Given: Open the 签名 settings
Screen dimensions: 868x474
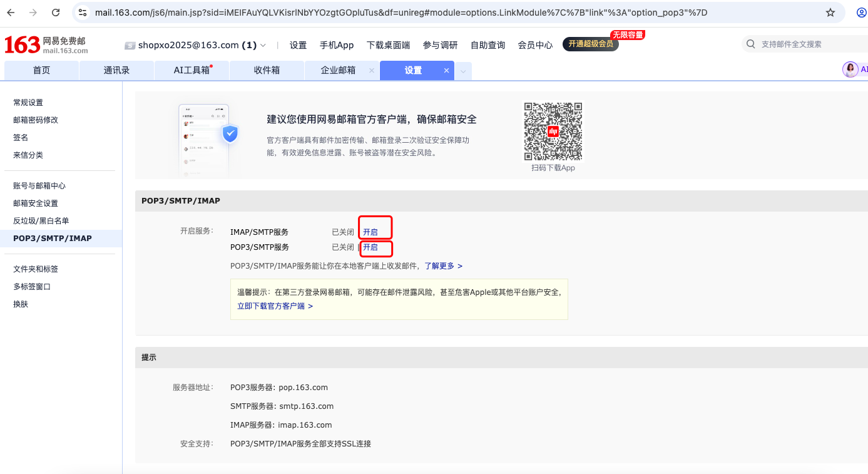Looking at the screenshot, I should point(21,138).
